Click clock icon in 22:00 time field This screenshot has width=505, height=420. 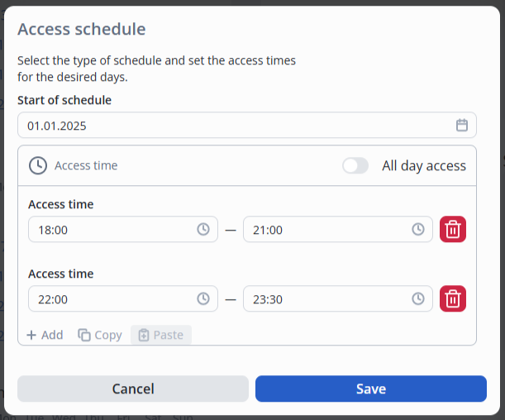pyautogui.click(x=203, y=299)
